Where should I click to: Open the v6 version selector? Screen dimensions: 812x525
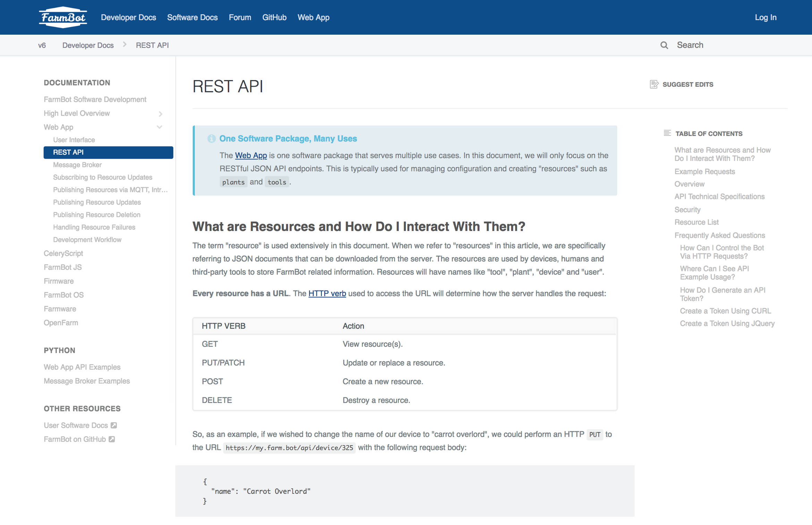(42, 45)
